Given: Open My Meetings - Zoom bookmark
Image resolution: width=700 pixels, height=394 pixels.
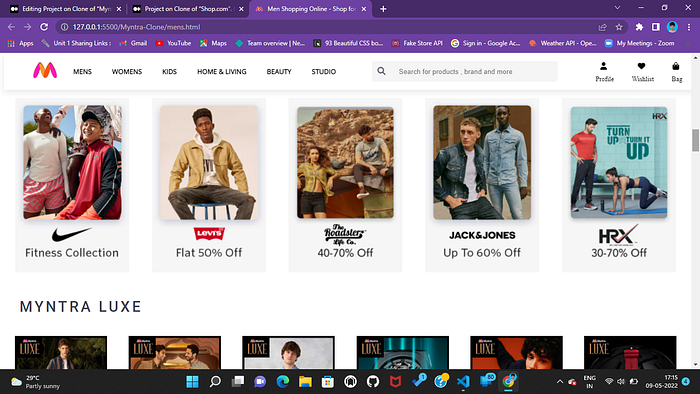Looking at the screenshot, I should tap(639, 43).
